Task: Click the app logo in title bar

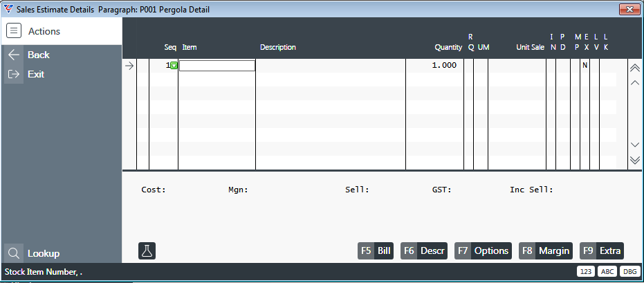Action: tap(8, 9)
